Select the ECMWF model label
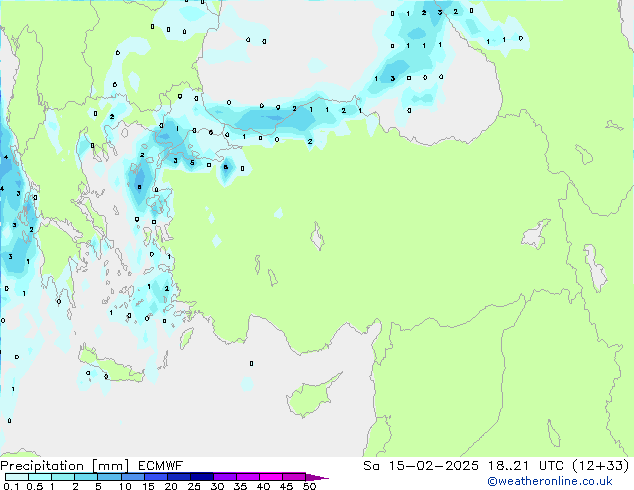 pyautogui.click(x=161, y=466)
